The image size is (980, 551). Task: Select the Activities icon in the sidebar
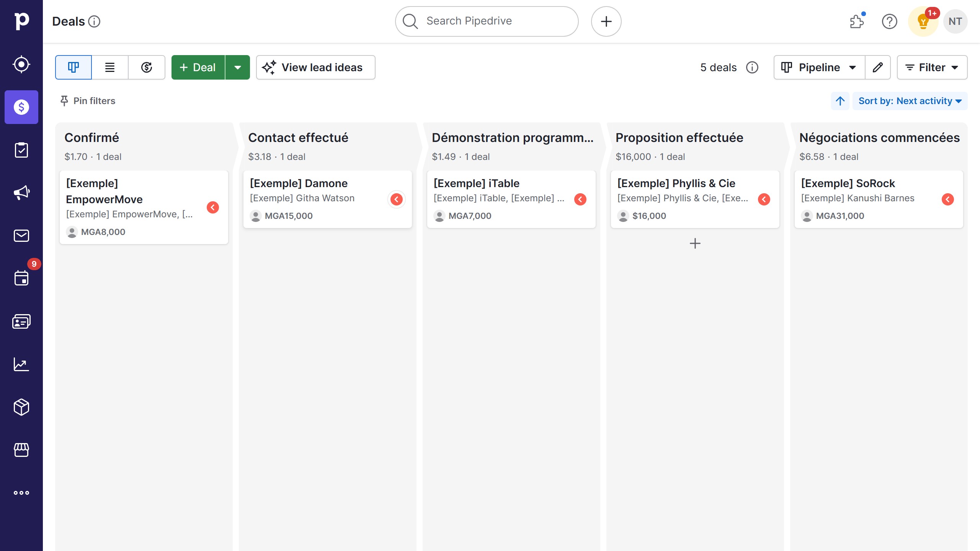pyautogui.click(x=21, y=150)
